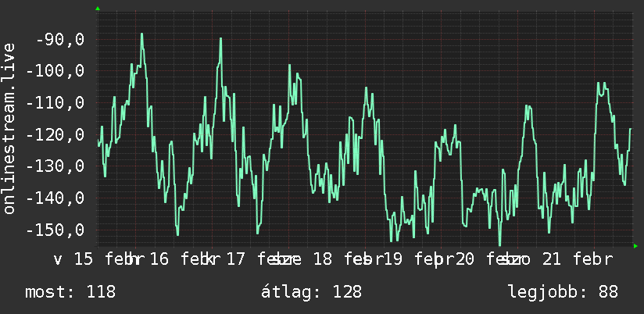Click the -120,0 y-axis label
644x314 pixels.
[55, 134]
